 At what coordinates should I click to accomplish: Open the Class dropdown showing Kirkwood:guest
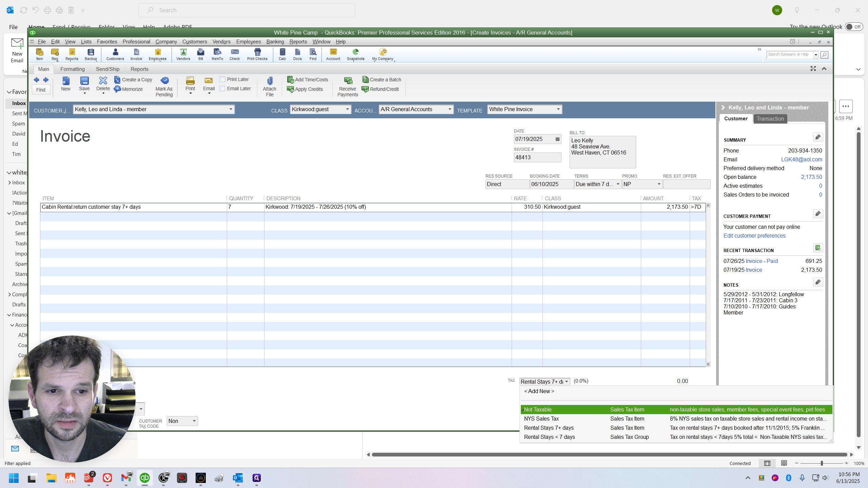point(347,109)
